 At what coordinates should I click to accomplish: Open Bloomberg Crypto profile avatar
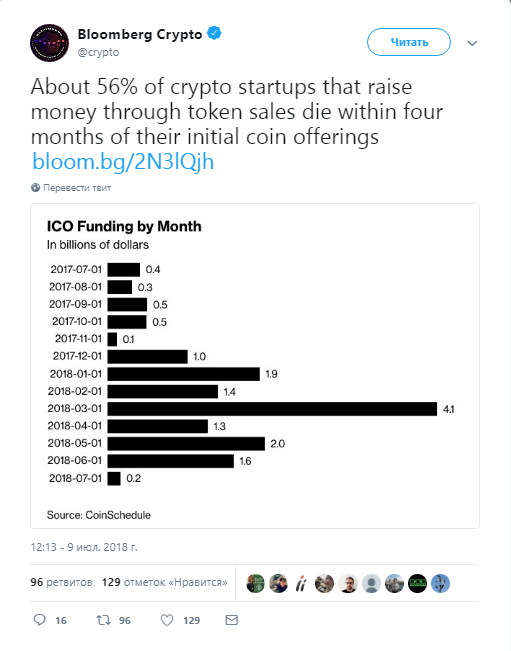point(49,43)
